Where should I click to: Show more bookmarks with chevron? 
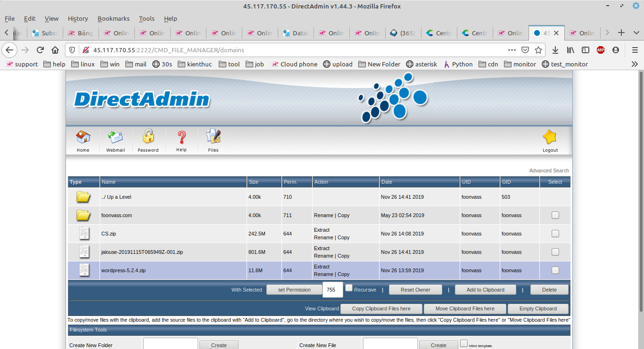click(x=635, y=64)
